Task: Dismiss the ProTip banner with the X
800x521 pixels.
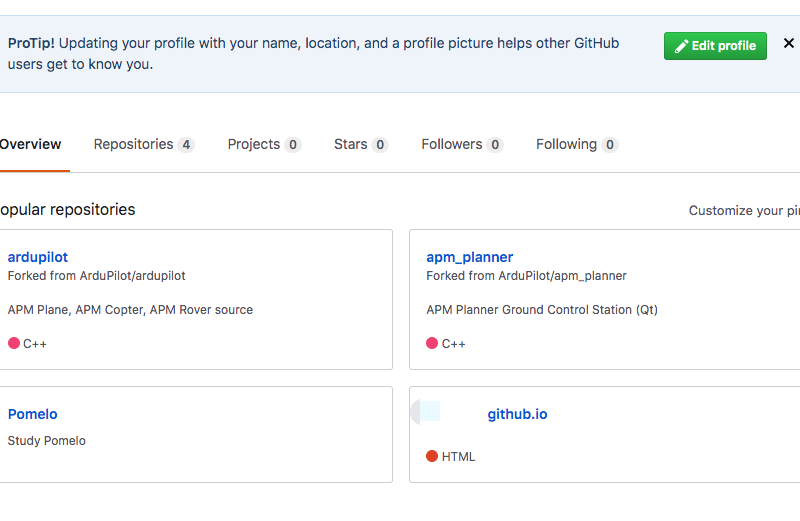Action: [788, 44]
